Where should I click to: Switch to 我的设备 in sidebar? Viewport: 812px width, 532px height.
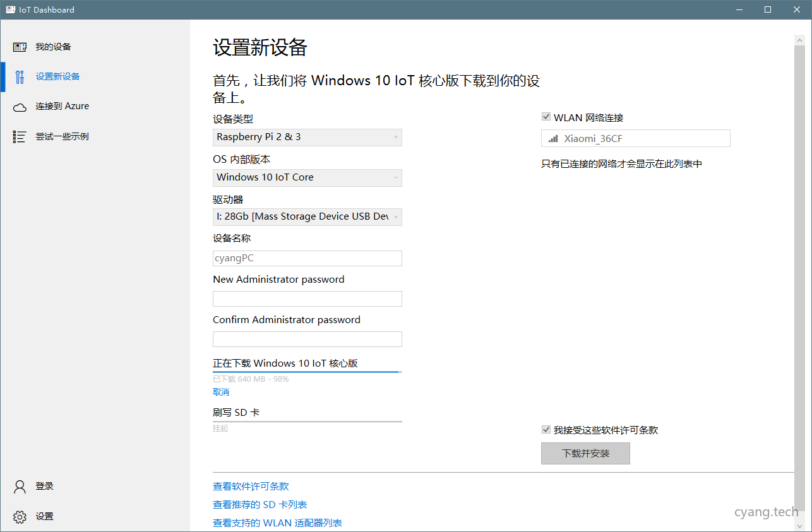point(53,47)
